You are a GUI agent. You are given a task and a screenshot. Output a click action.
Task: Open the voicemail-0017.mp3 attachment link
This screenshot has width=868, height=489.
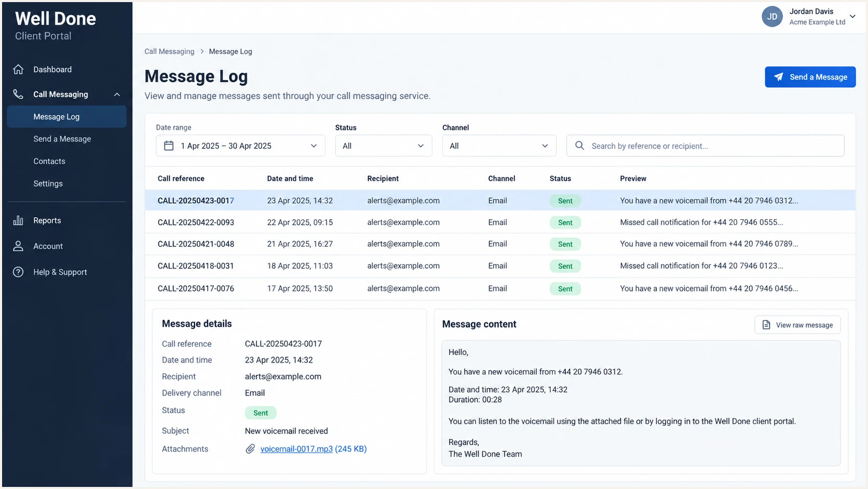(296, 448)
